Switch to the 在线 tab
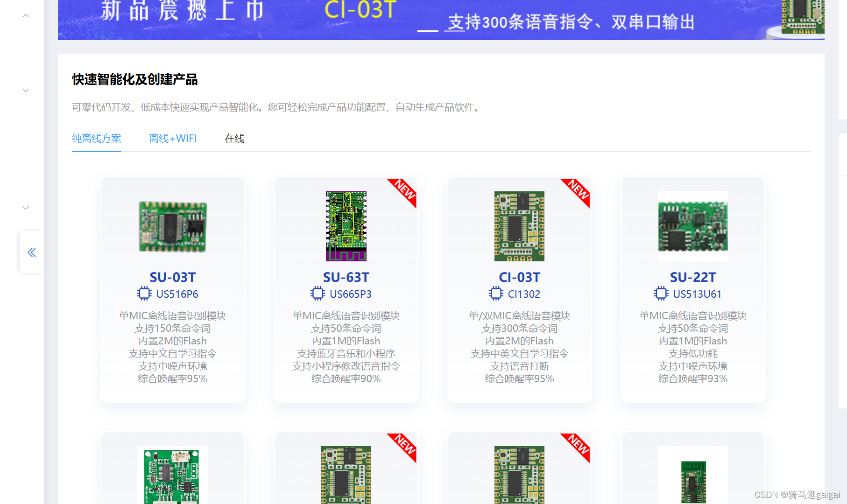Image resolution: width=847 pixels, height=504 pixels. (234, 139)
